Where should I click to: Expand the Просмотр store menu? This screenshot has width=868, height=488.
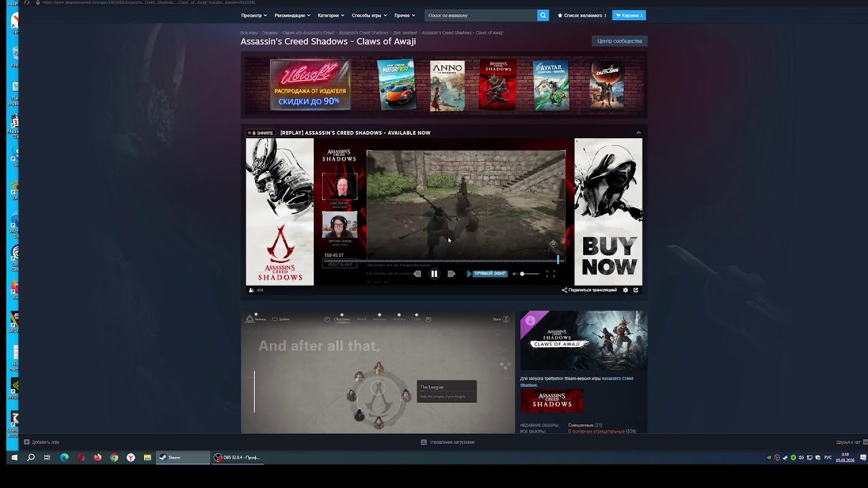[254, 15]
